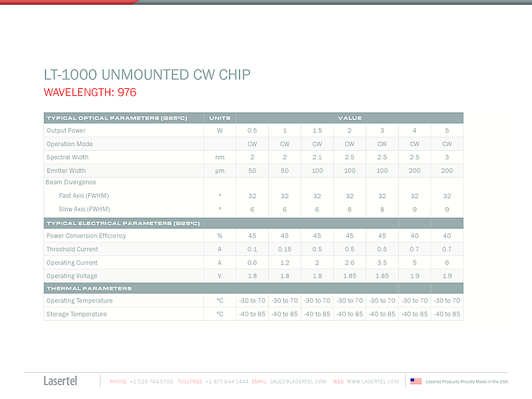This screenshot has width=532, height=399.
Task: Click the Value column header
Action: 349,118
